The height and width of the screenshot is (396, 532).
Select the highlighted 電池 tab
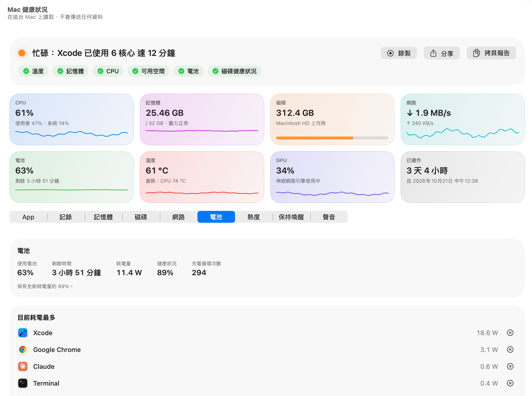[216, 217]
